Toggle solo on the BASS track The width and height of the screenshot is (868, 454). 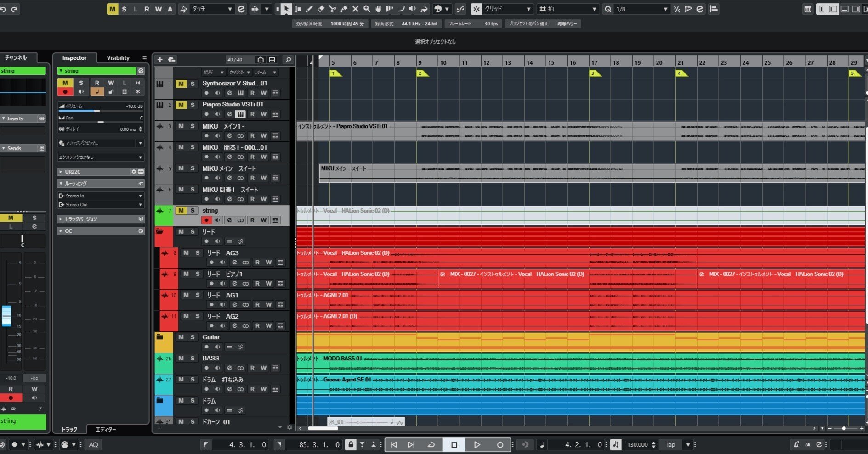click(x=193, y=359)
